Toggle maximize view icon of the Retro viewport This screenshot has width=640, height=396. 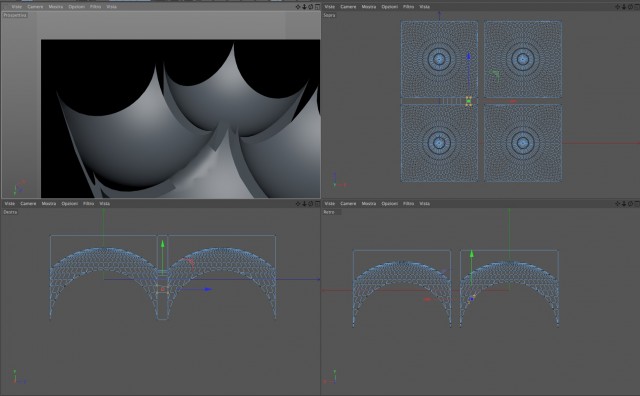637,203
